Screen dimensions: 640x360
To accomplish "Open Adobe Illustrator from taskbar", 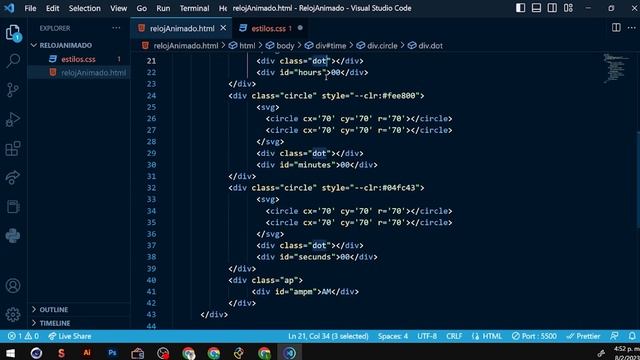I will pyautogui.click(x=87, y=353).
